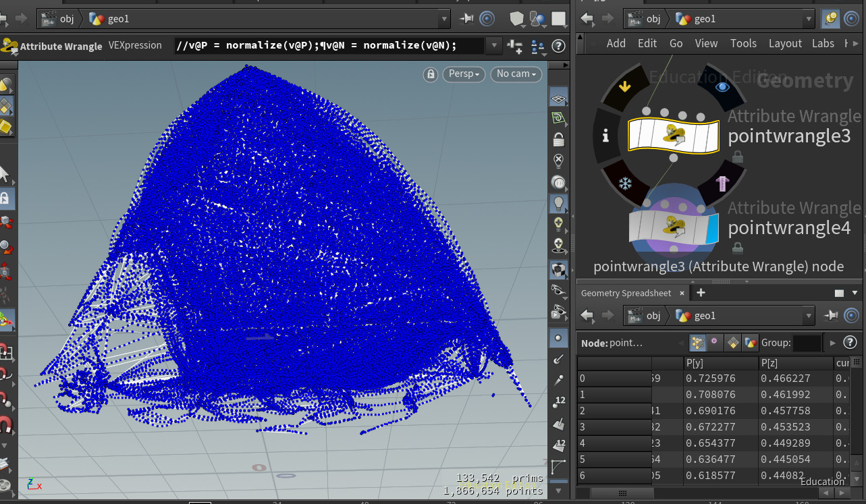Screen dimensions: 866x504
Task: Click the spreadsheet back arrow
Action: tap(587, 315)
